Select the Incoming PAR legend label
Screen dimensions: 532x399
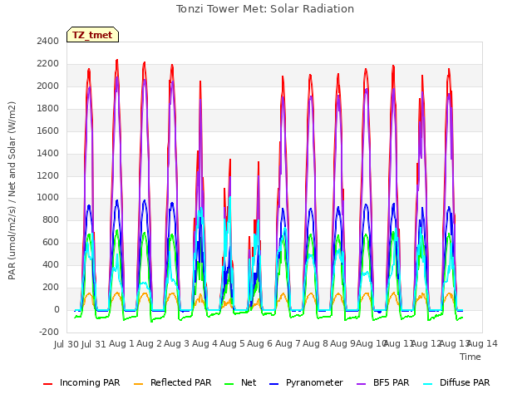pyautogui.click(x=90, y=382)
